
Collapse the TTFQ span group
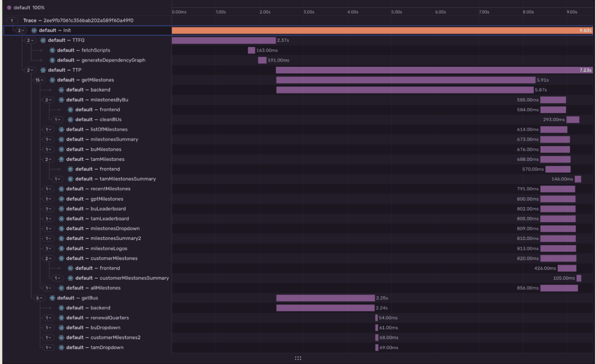point(30,40)
